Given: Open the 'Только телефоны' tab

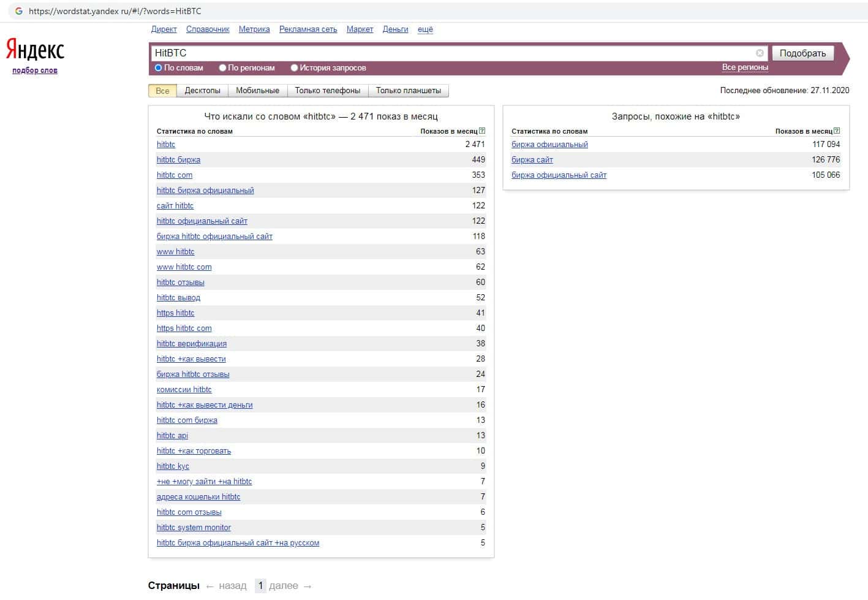Looking at the screenshot, I should tap(327, 91).
